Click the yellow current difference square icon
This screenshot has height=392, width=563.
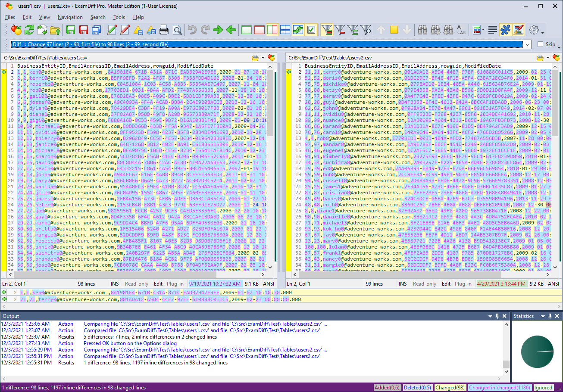[x=394, y=30]
